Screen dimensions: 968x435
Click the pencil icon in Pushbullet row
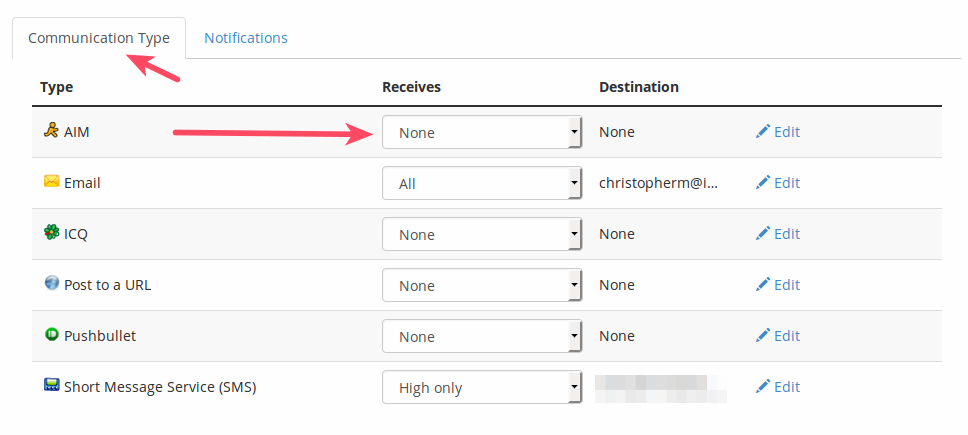(x=763, y=336)
